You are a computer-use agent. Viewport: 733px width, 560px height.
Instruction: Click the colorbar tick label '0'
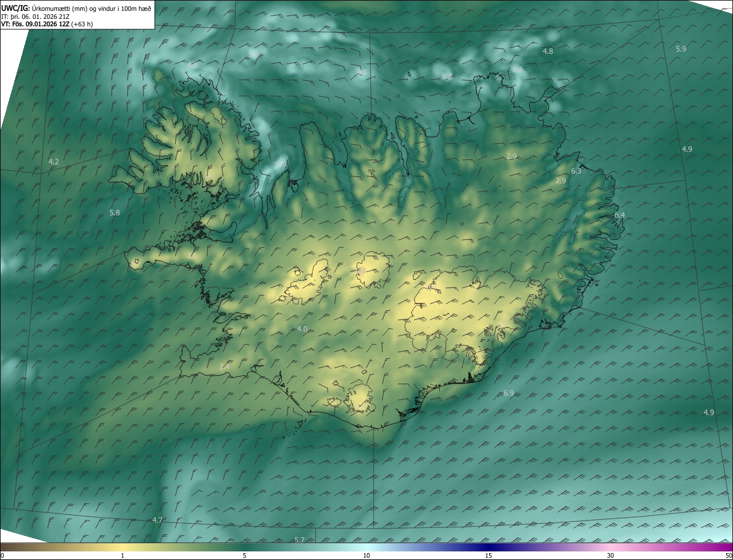click(2, 555)
